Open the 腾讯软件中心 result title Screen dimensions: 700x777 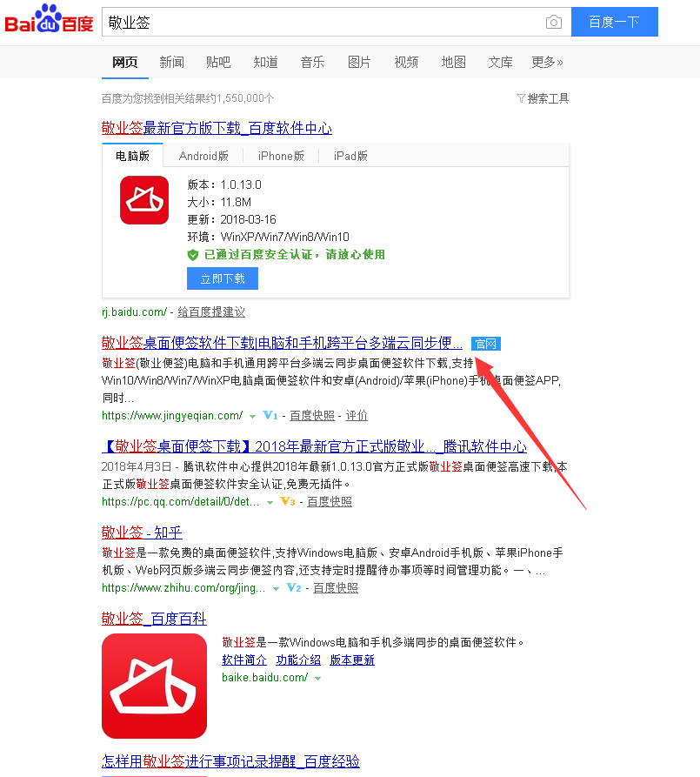point(314,446)
